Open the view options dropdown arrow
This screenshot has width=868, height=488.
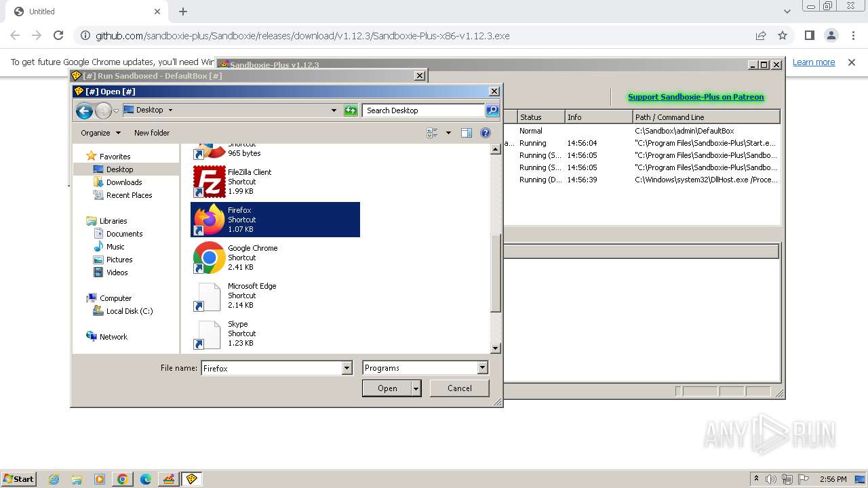(x=448, y=133)
